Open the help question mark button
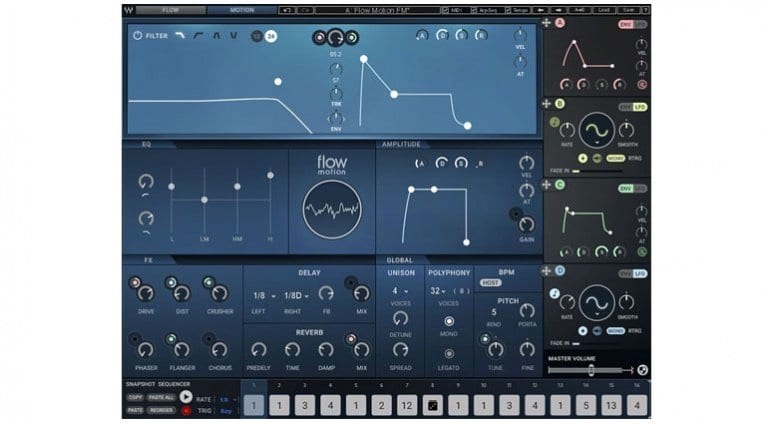 click(x=646, y=10)
